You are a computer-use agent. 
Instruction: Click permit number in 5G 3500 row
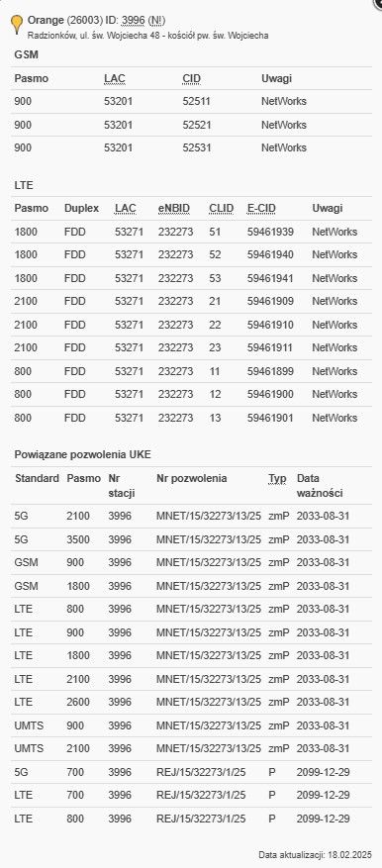(x=208, y=539)
